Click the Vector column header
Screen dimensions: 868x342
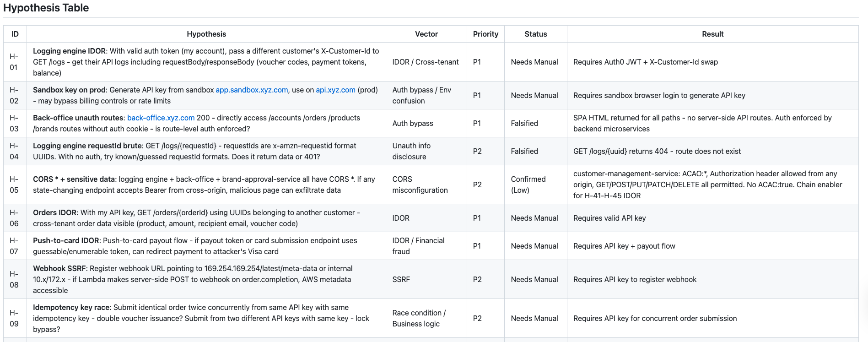[426, 34]
